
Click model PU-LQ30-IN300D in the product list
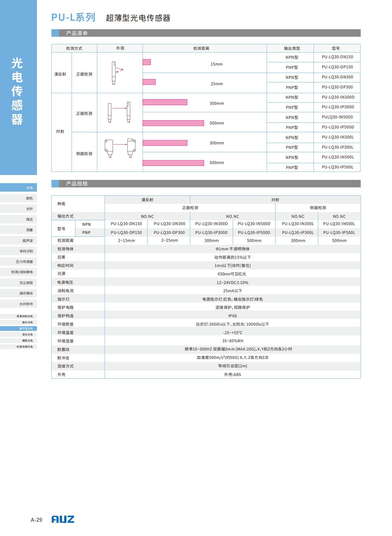coord(338,97)
